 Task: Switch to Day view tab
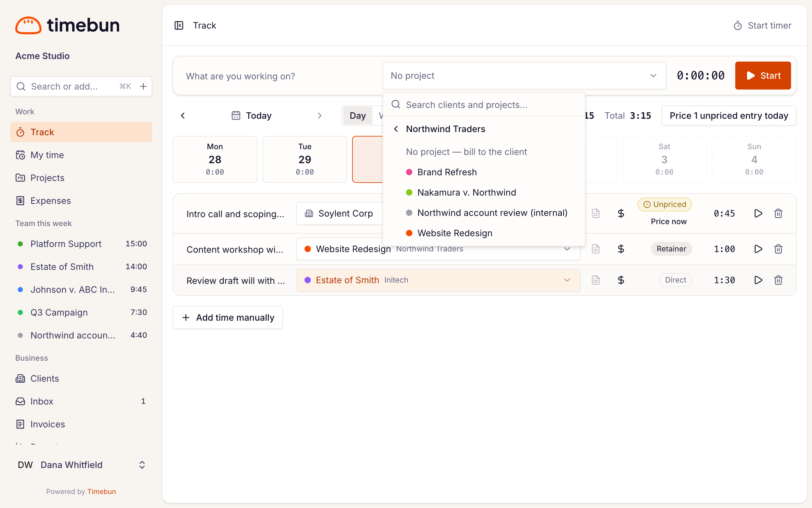coord(357,116)
